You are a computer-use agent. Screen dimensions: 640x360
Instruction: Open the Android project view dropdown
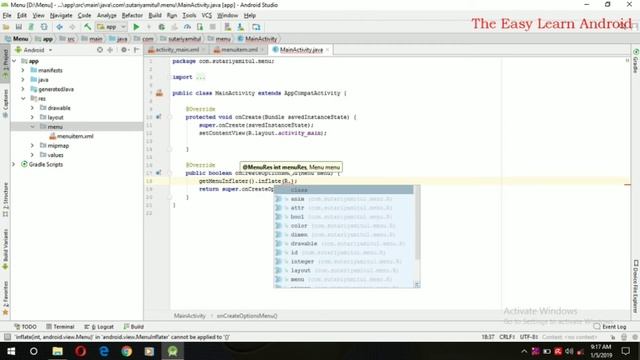[34, 50]
